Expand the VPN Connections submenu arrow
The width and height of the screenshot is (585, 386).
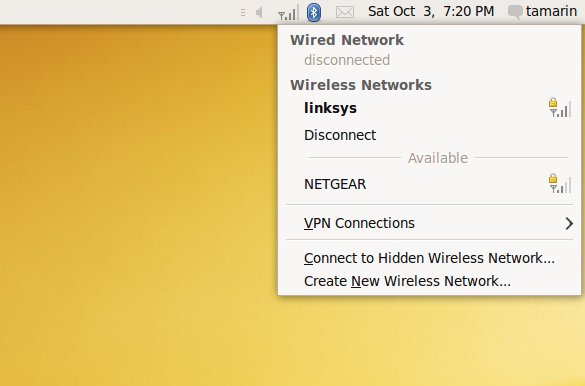569,223
